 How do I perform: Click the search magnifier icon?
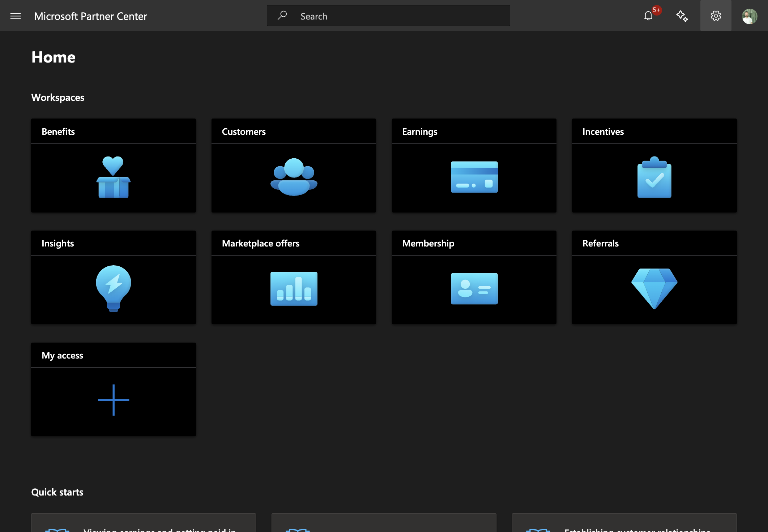pos(282,16)
